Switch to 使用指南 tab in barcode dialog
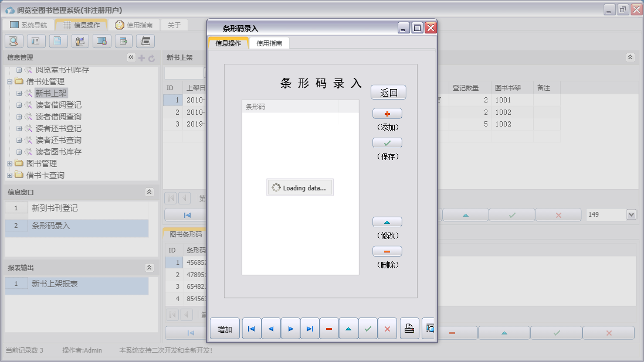This screenshot has width=644, height=362. click(269, 43)
